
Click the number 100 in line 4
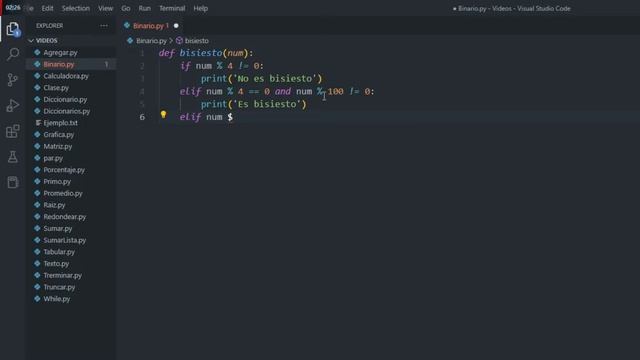coord(336,91)
